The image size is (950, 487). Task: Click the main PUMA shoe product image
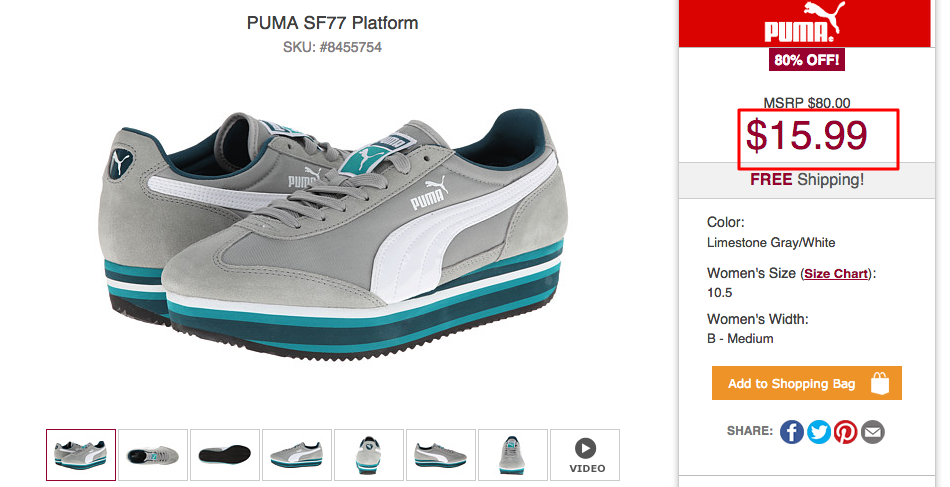[x=333, y=233]
